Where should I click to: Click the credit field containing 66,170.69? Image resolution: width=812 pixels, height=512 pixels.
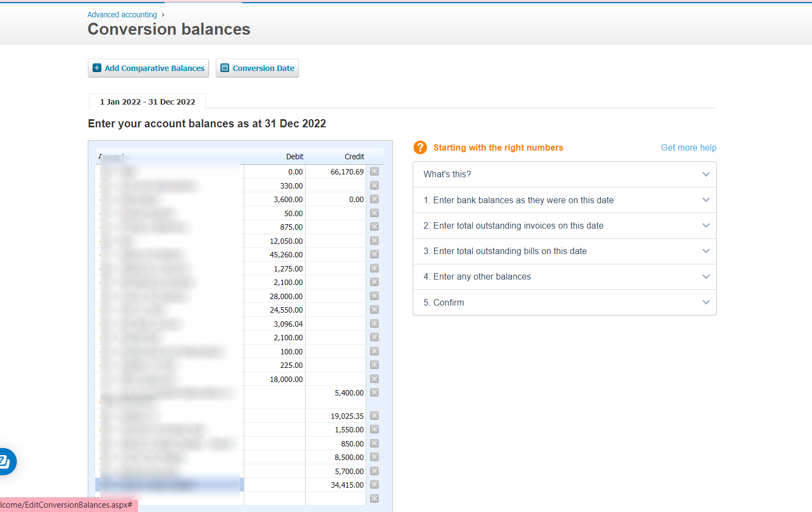click(336, 172)
